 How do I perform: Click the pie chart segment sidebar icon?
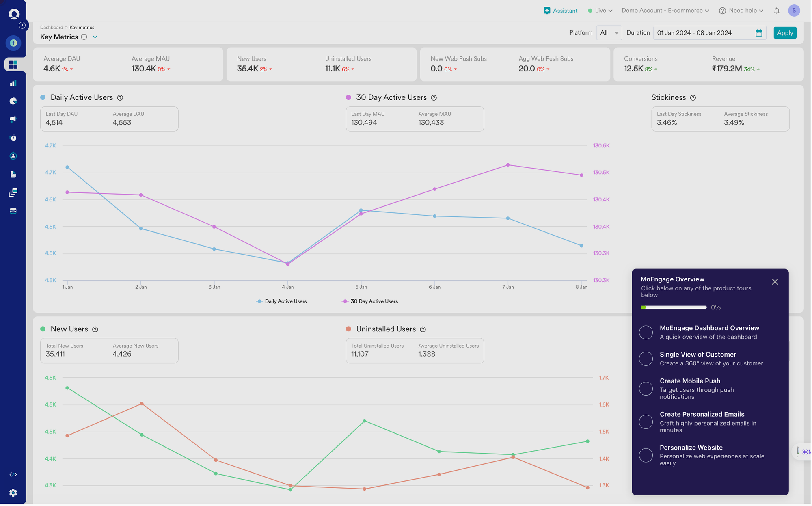(x=13, y=101)
